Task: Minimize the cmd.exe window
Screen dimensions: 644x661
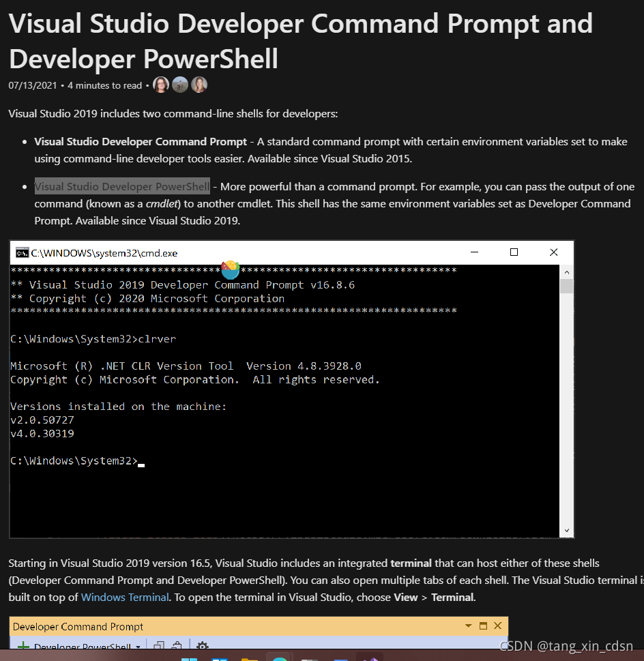Action: click(475, 252)
